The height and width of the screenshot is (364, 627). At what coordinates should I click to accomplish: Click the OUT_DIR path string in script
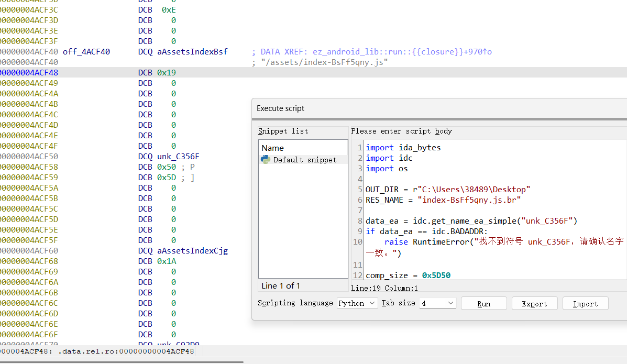[474, 189]
